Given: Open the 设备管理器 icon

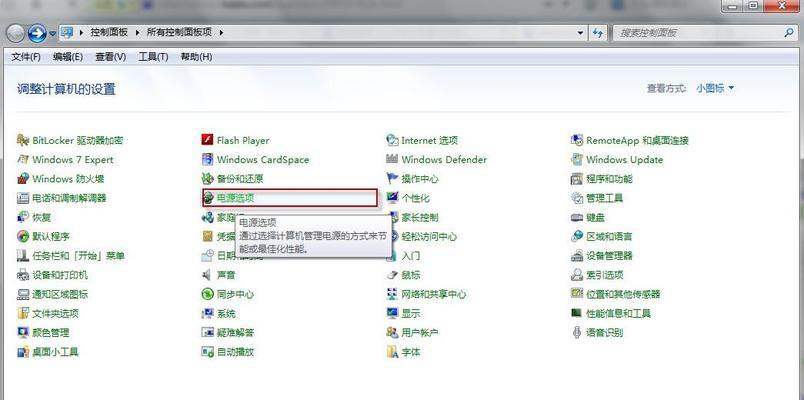Looking at the screenshot, I should (577, 255).
